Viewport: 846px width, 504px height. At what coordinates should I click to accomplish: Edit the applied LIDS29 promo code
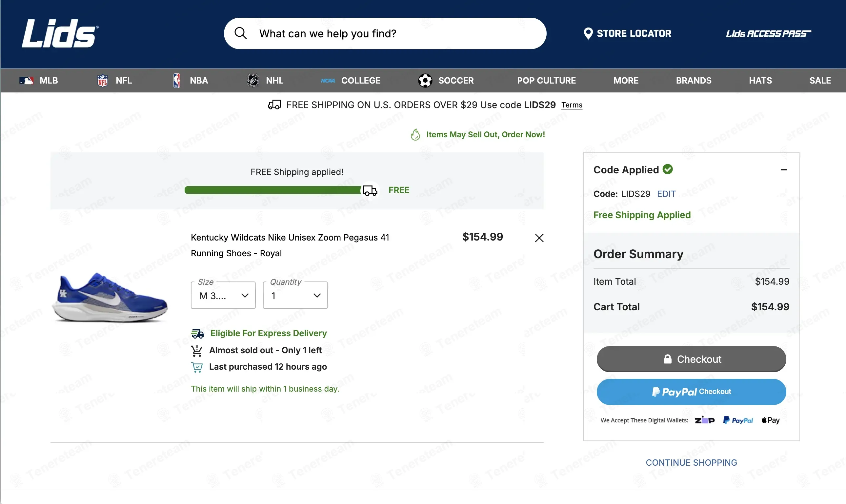[x=666, y=194]
